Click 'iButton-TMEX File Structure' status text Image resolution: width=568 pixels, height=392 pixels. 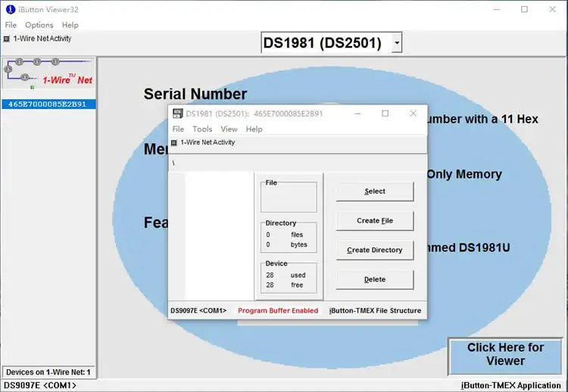(375, 310)
